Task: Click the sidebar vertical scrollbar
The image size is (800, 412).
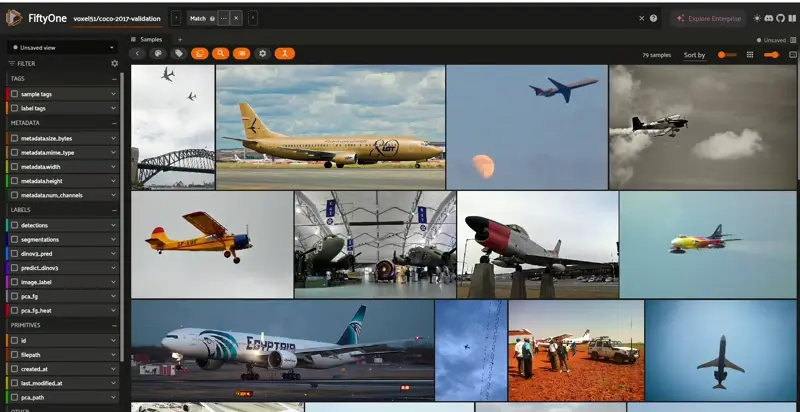Action: [x=122, y=217]
